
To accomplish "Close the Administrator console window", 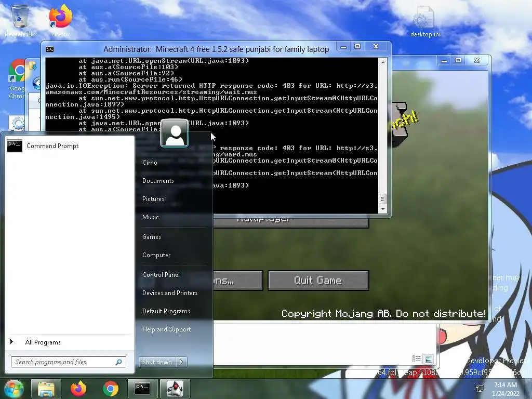I will coord(376,47).
